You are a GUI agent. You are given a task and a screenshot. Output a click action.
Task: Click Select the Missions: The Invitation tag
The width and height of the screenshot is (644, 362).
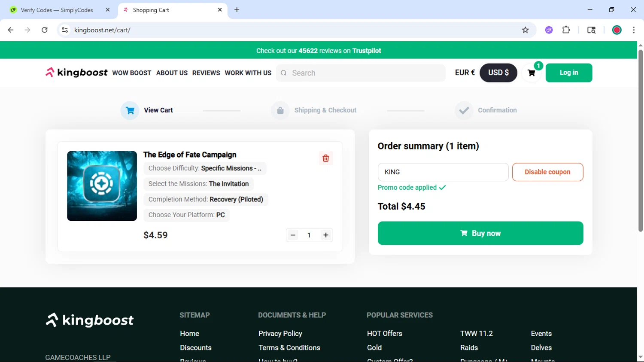[198, 184]
